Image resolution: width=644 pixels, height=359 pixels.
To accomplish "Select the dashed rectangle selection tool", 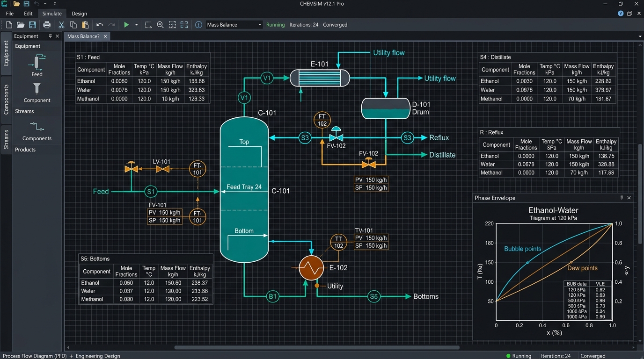I will point(148,25).
